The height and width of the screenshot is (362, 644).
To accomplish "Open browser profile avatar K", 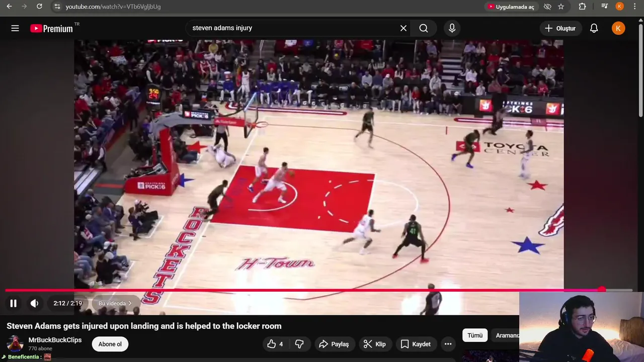I will [x=620, y=7].
